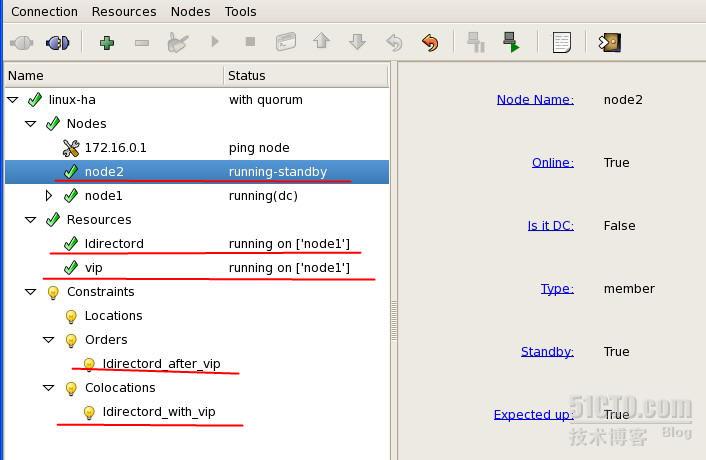Collapse the Resources tree branch

click(31, 220)
